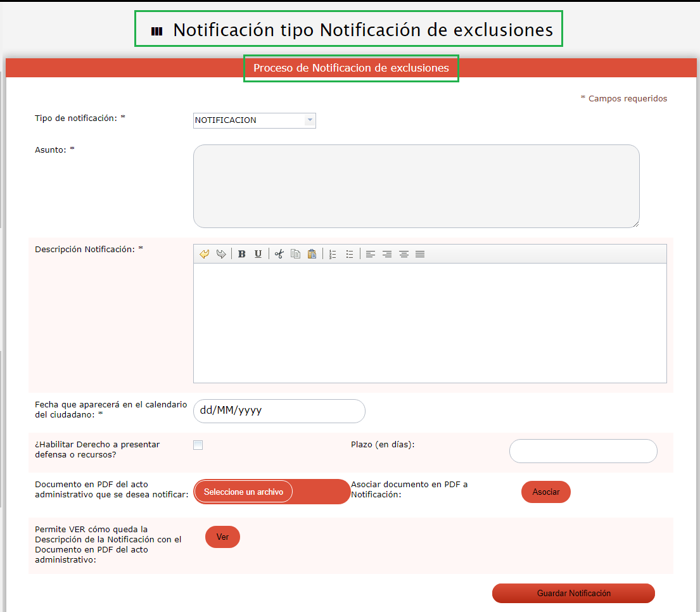Click the Plazo (en días) input field
Screen dimensions: 700x612
[583, 451]
